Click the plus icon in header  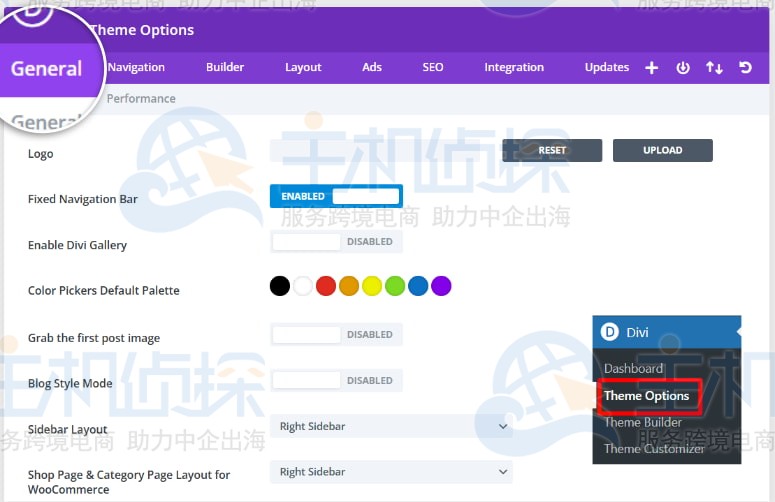(652, 68)
